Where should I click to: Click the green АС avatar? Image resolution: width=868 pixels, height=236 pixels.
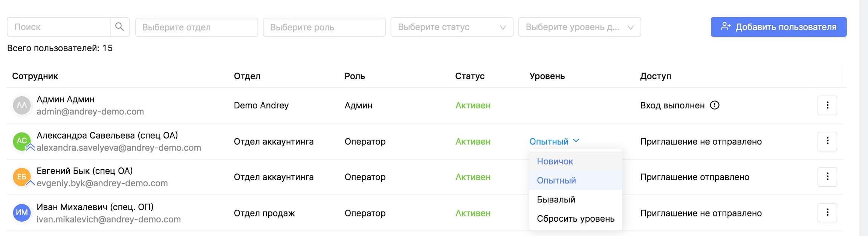tap(21, 141)
